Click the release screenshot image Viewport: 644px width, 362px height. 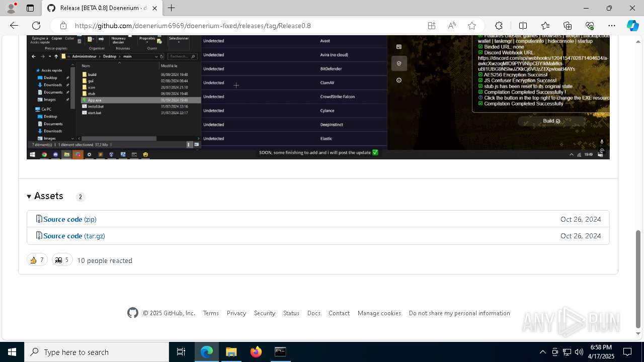318,97
